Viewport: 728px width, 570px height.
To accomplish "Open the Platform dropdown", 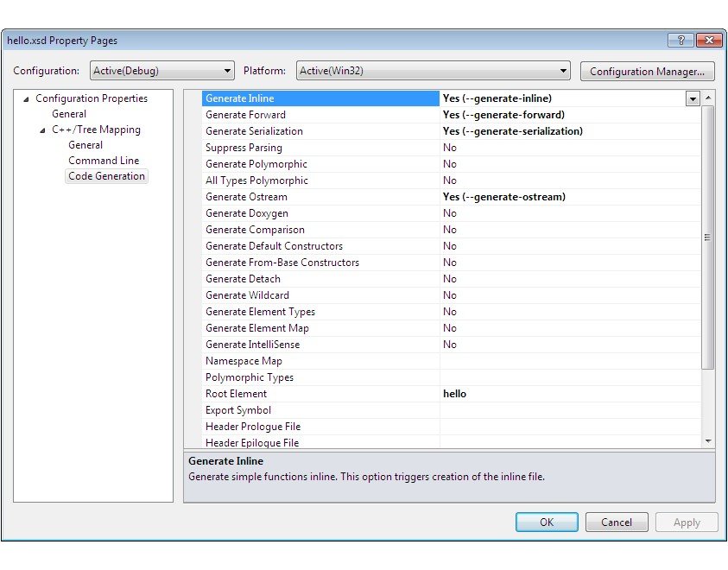I will (x=433, y=71).
